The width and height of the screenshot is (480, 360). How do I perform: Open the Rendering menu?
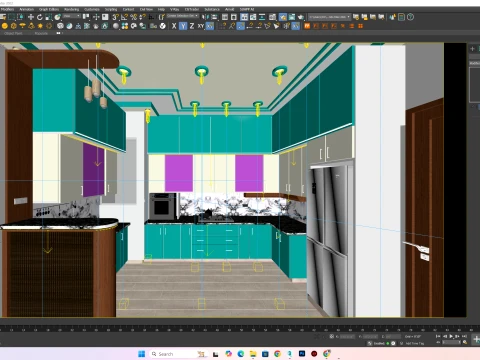71,9
